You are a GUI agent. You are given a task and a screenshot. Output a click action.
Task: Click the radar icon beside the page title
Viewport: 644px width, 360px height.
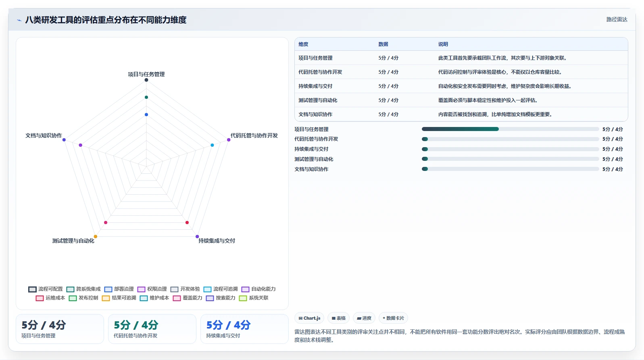(19, 20)
